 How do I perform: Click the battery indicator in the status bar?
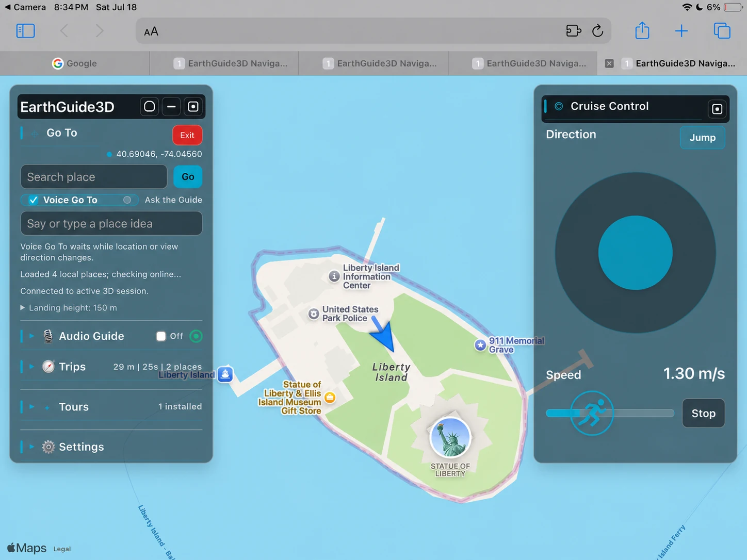733,7
